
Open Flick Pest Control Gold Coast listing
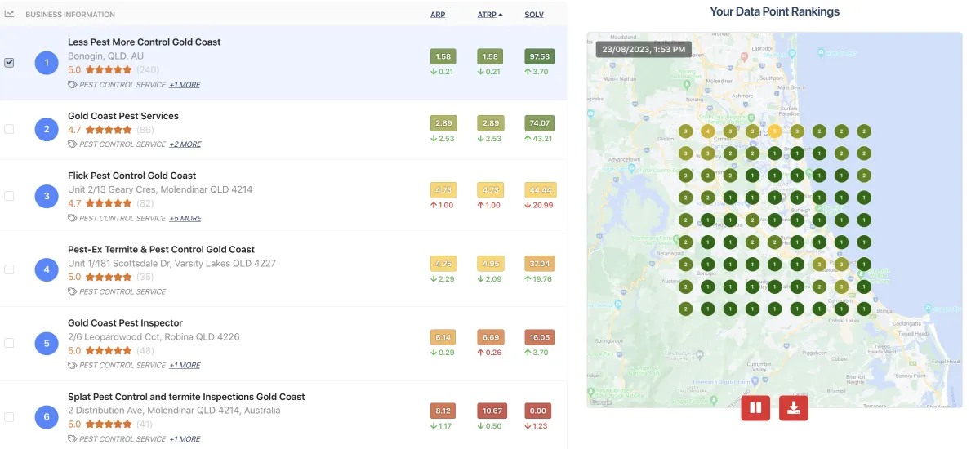pyautogui.click(x=132, y=176)
